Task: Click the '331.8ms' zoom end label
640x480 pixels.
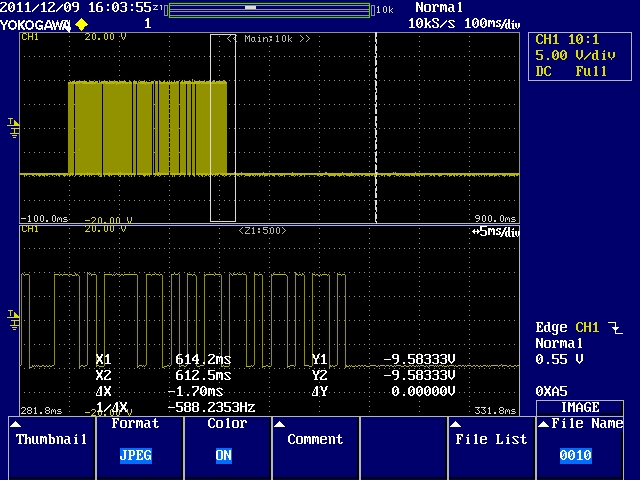Action: 495,411
